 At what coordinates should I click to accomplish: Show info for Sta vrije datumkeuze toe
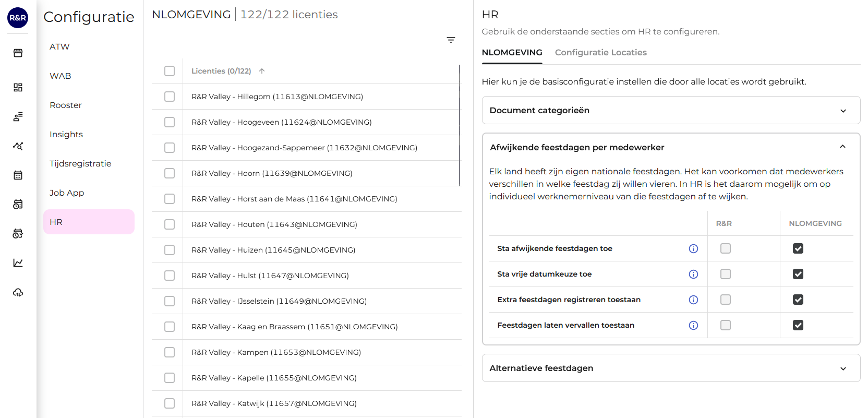click(x=693, y=274)
